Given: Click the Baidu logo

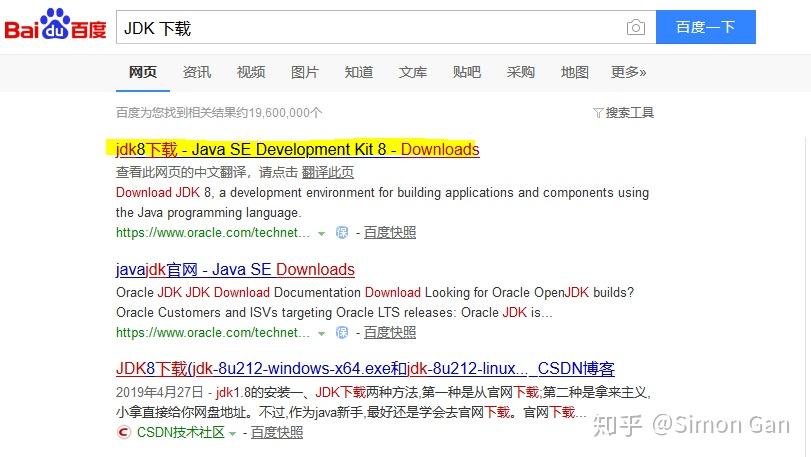Looking at the screenshot, I should tap(55, 24).
